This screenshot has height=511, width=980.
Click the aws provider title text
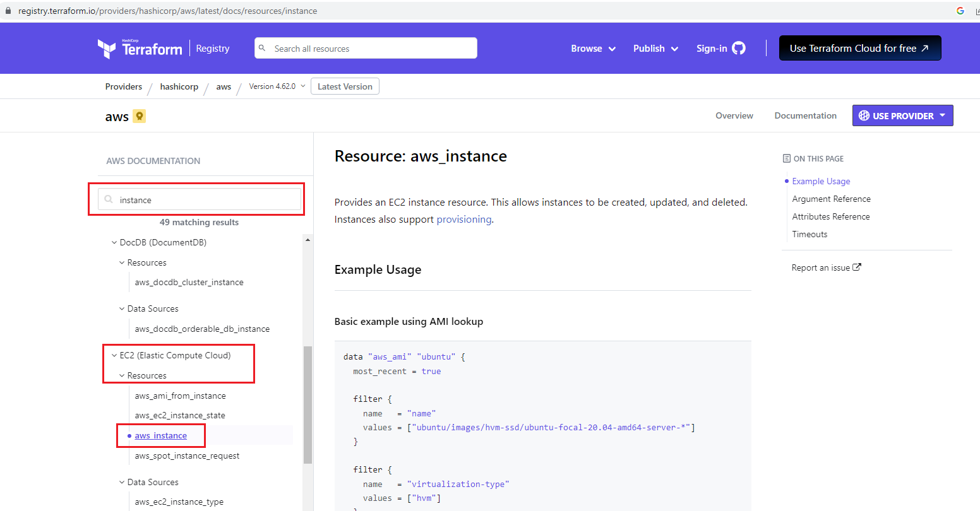[117, 116]
